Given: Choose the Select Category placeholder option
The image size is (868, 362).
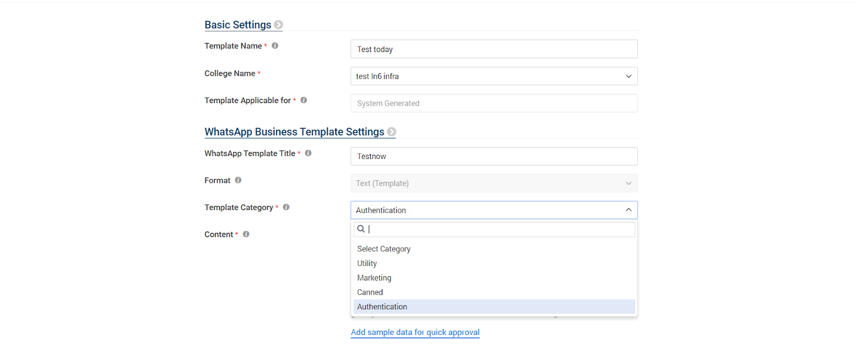Looking at the screenshot, I should click(384, 249).
